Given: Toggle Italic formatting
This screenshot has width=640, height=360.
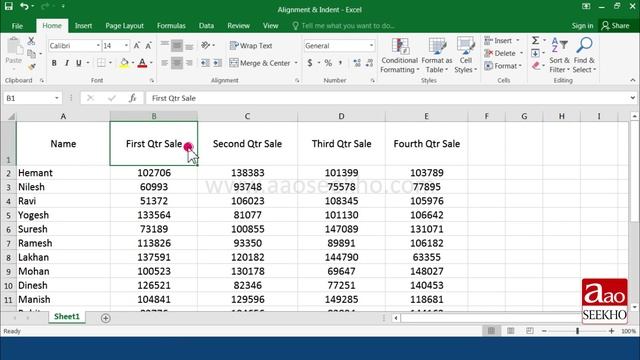Looking at the screenshot, I should point(66,63).
